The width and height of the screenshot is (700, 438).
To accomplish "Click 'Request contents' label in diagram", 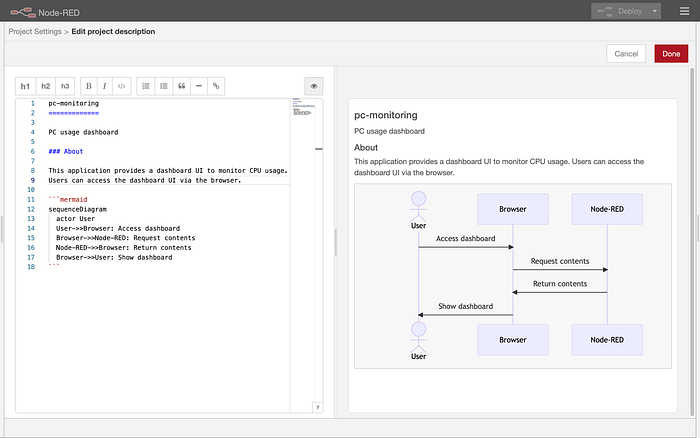I will (560, 261).
